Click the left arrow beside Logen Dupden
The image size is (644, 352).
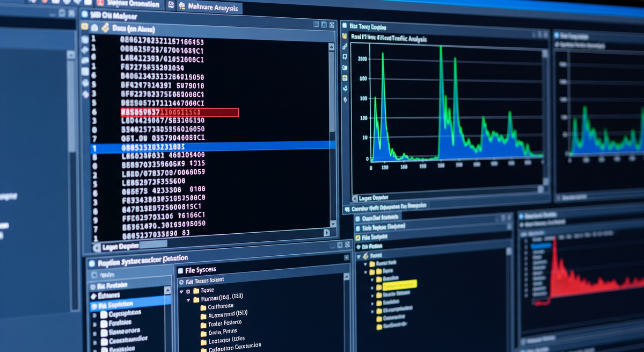[97, 247]
